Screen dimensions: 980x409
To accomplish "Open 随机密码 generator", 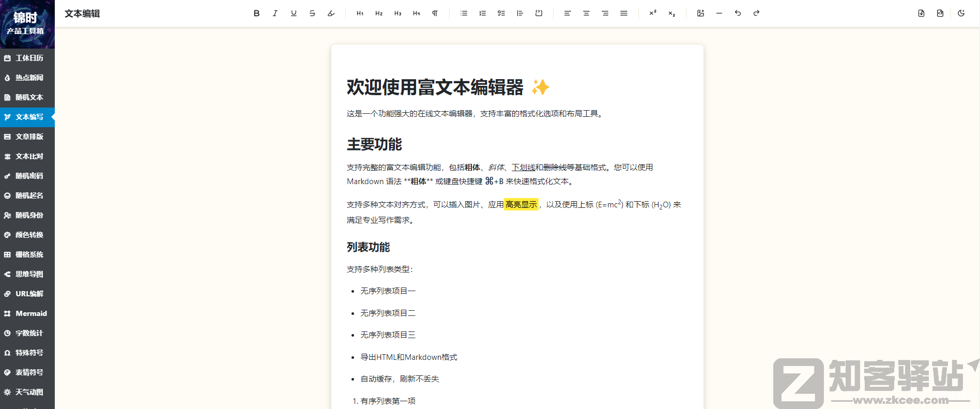I will coord(27,176).
